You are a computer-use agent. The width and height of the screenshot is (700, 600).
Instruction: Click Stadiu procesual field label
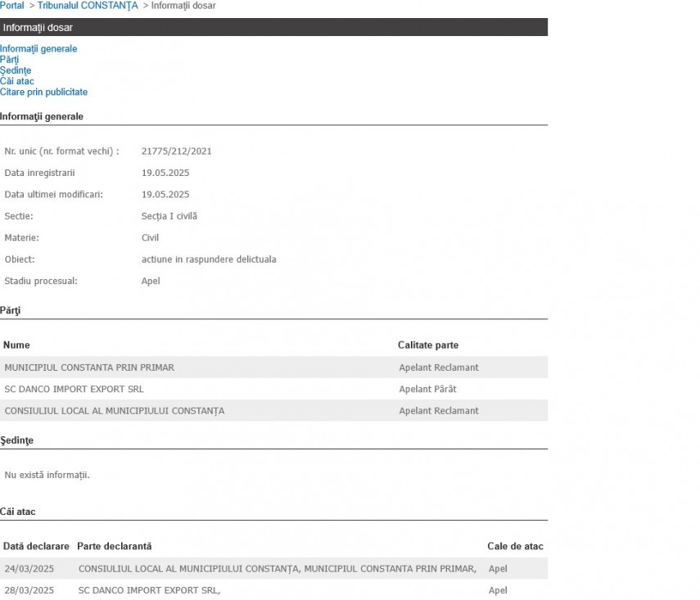click(x=41, y=281)
